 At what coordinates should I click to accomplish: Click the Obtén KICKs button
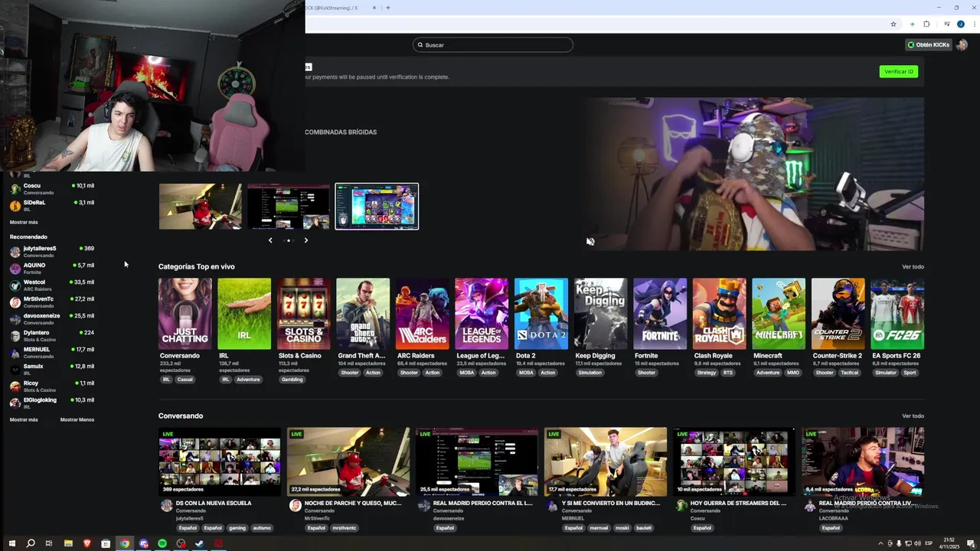(x=928, y=44)
